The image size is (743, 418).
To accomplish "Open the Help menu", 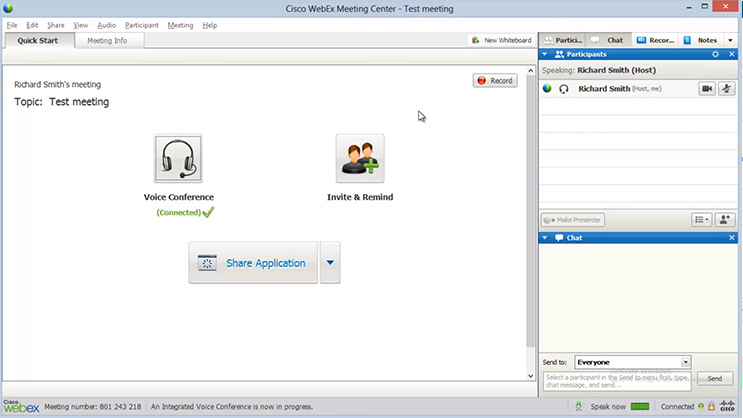I will pos(209,25).
